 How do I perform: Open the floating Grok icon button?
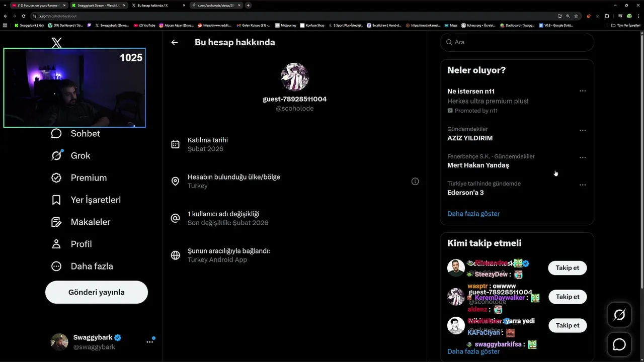point(619,315)
